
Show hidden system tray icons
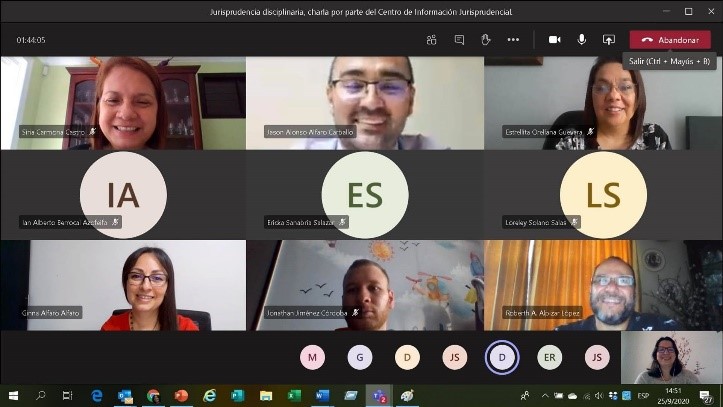click(x=545, y=395)
